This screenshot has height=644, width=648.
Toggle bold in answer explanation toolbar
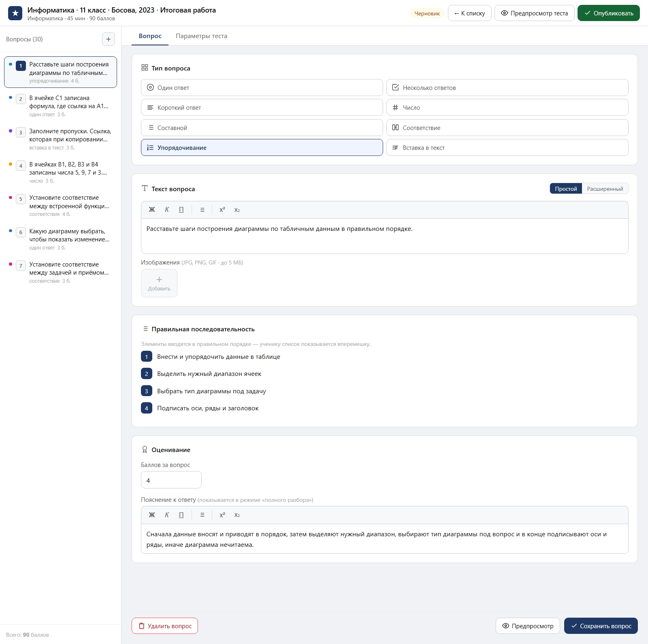(152, 515)
